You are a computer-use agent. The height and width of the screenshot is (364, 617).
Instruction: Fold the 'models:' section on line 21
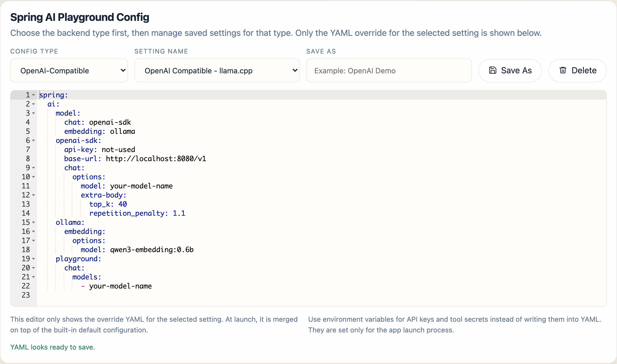(33, 277)
